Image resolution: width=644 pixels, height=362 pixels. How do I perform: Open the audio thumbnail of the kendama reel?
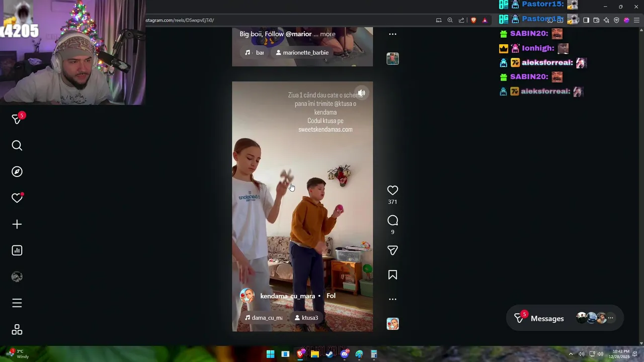[392, 324]
